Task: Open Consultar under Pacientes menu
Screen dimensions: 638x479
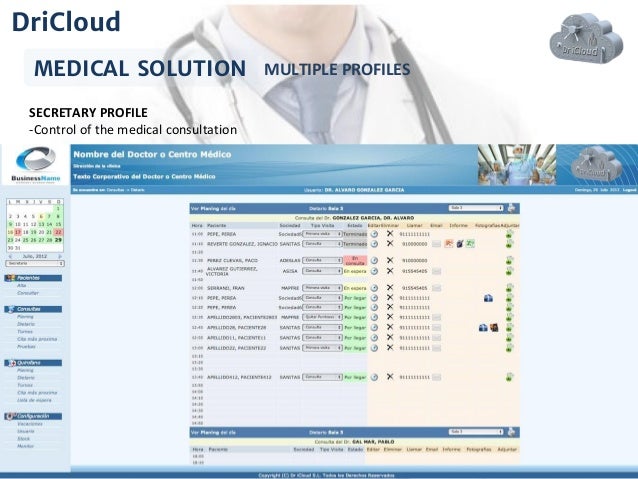Action: tap(28, 293)
